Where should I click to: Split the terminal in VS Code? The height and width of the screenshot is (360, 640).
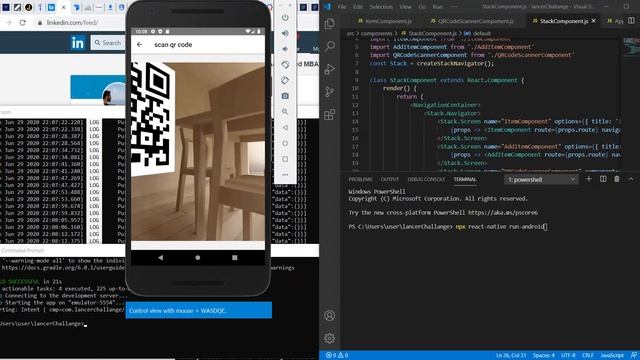click(x=603, y=179)
